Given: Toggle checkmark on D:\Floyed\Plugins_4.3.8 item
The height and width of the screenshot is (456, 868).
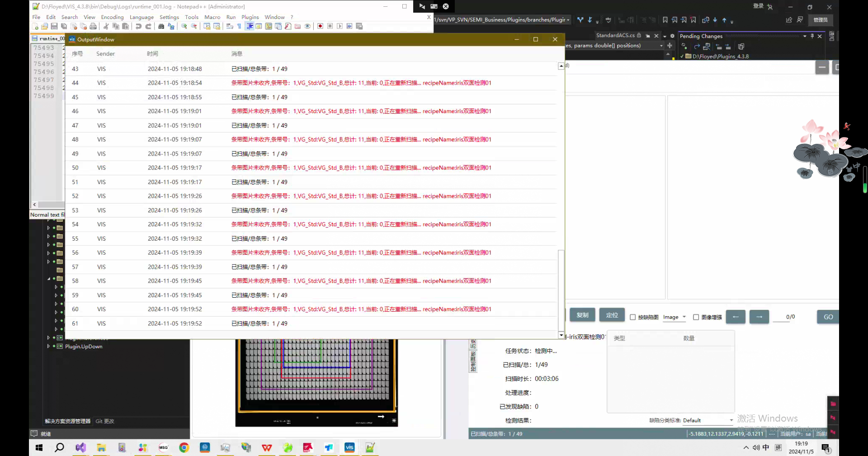Looking at the screenshot, I should [682, 57].
